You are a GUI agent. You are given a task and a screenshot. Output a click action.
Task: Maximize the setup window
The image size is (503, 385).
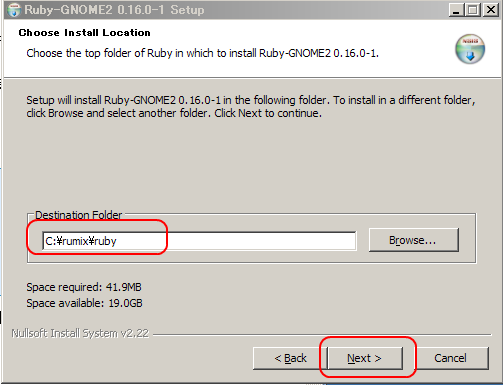tap(472, 10)
